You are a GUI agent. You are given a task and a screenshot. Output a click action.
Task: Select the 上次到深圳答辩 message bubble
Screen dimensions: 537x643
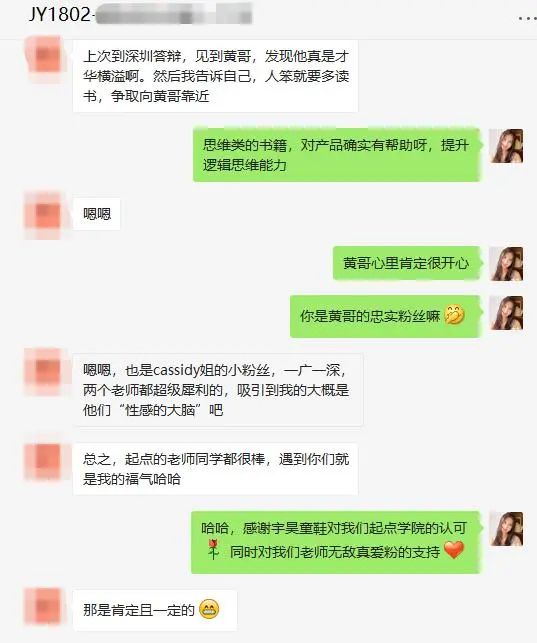point(215,76)
